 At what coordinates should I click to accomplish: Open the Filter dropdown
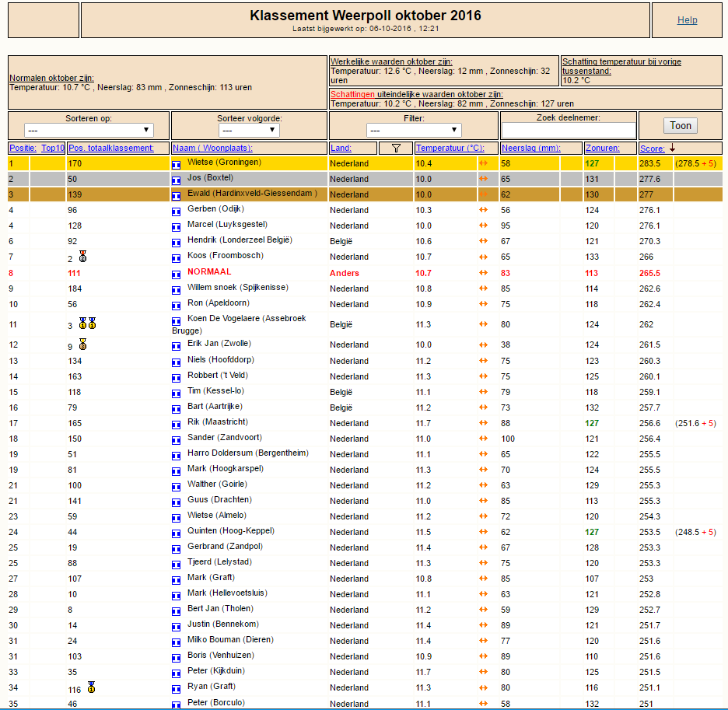pyautogui.click(x=414, y=130)
